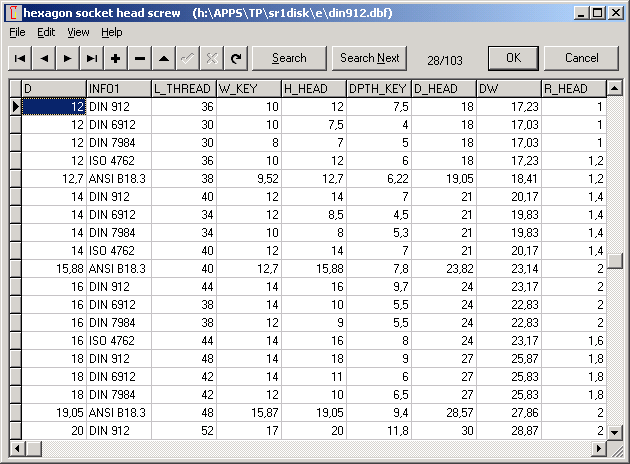Jump to the last record button
Screen dimensions: 630x464
92,58
